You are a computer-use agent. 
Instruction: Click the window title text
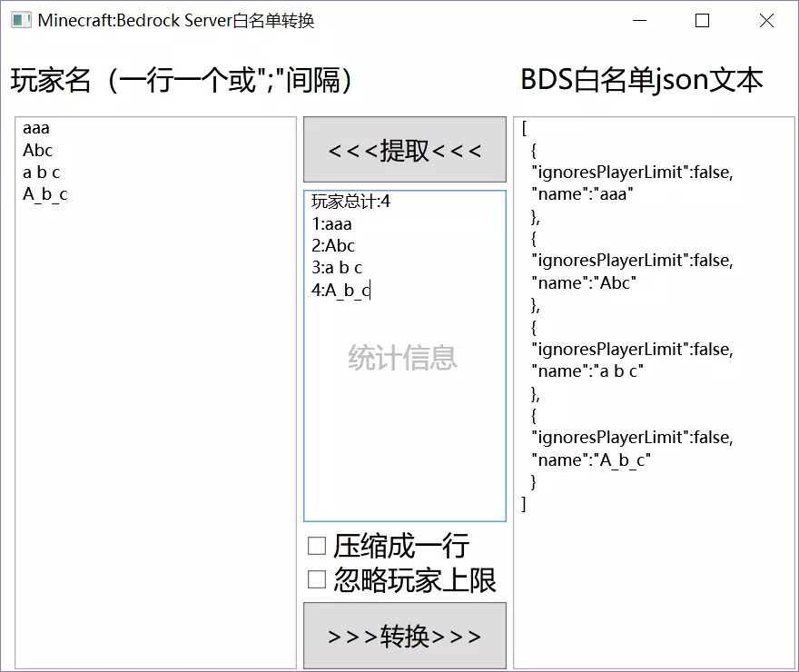(176, 20)
